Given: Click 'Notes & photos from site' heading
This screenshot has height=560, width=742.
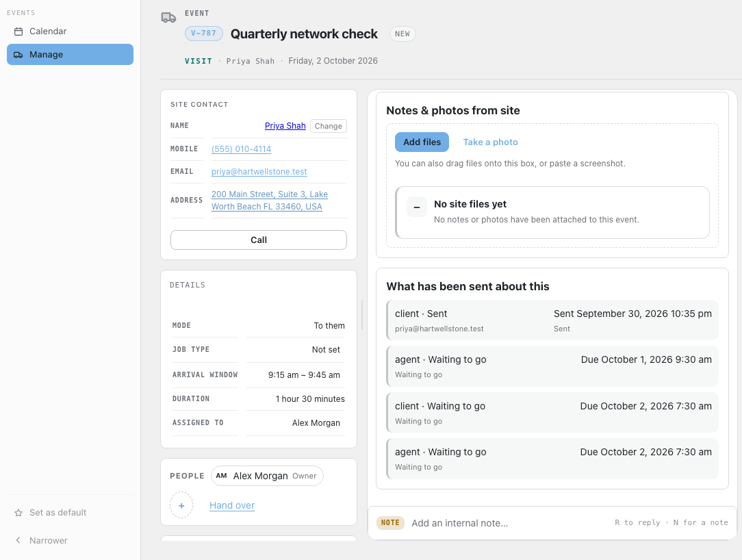Looking at the screenshot, I should pos(453,111).
